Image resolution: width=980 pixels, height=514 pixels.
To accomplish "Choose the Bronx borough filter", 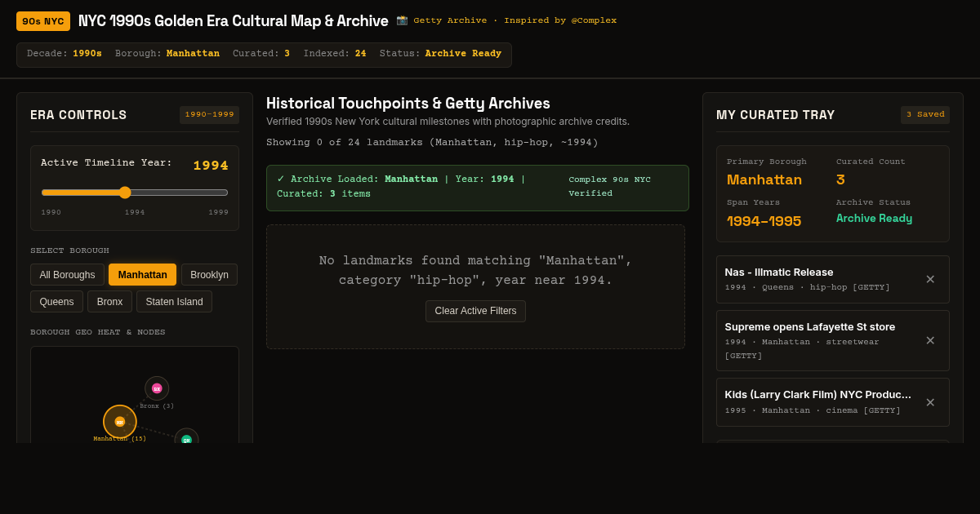I will [x=109, y=302].
